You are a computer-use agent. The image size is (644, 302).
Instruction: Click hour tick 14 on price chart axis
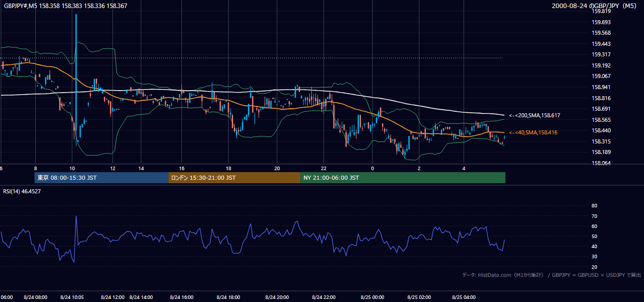click(x=141, y=169)
